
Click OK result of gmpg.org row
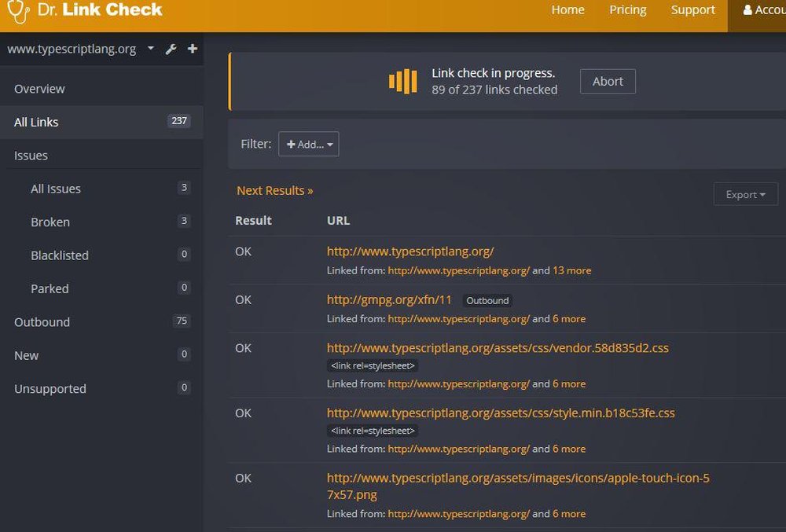[x=243, y=299]
